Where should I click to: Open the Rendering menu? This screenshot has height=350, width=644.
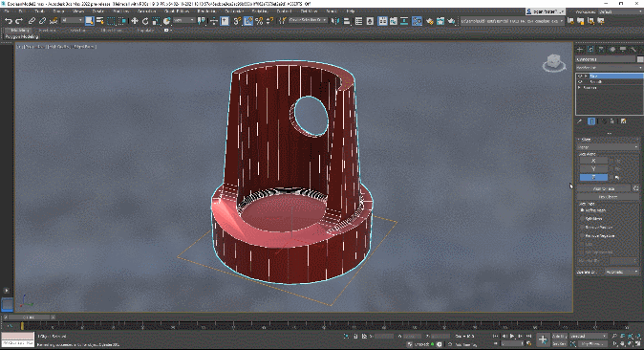click(206, 11)
